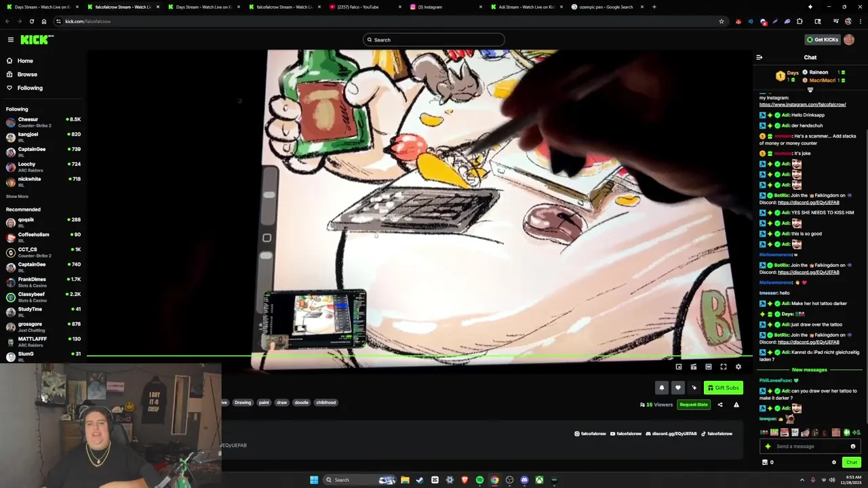Go fullscreen on the video player

724,367
